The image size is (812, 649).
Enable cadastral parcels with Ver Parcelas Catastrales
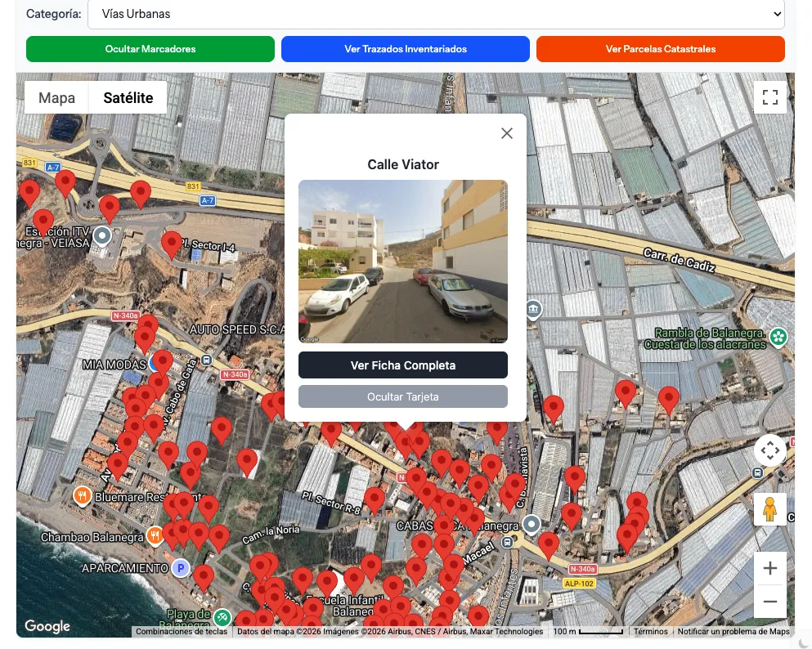[660, 49]
